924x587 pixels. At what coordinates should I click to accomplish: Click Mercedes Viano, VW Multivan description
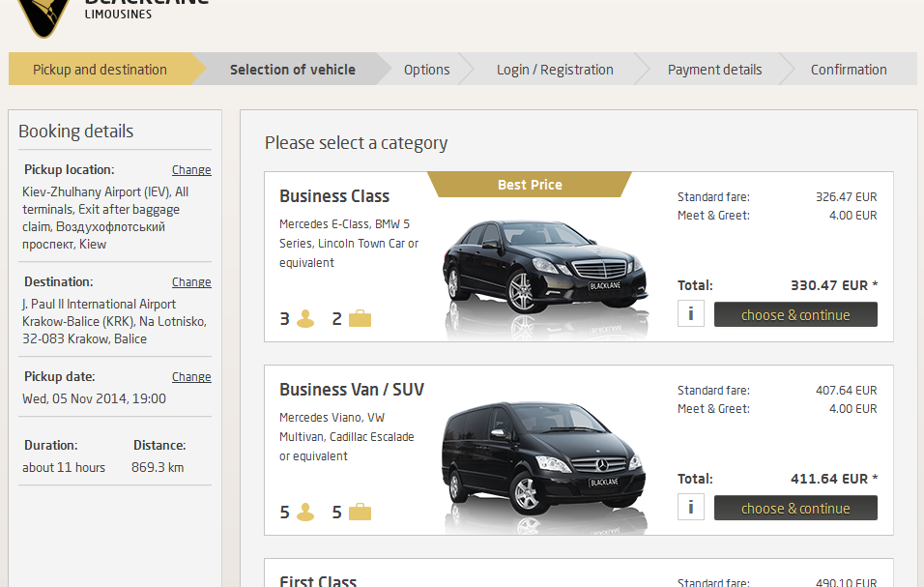346,437
